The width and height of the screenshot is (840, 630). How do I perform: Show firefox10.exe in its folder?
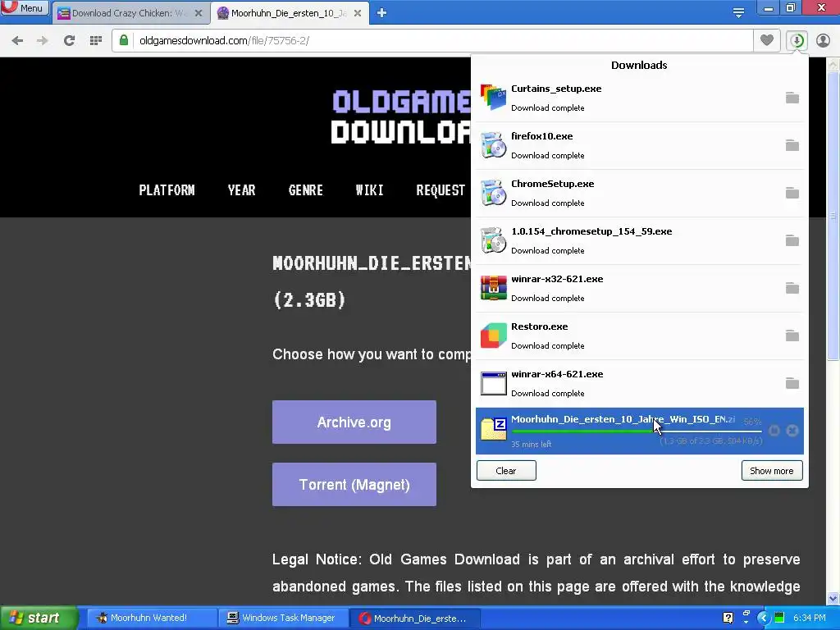792,146
